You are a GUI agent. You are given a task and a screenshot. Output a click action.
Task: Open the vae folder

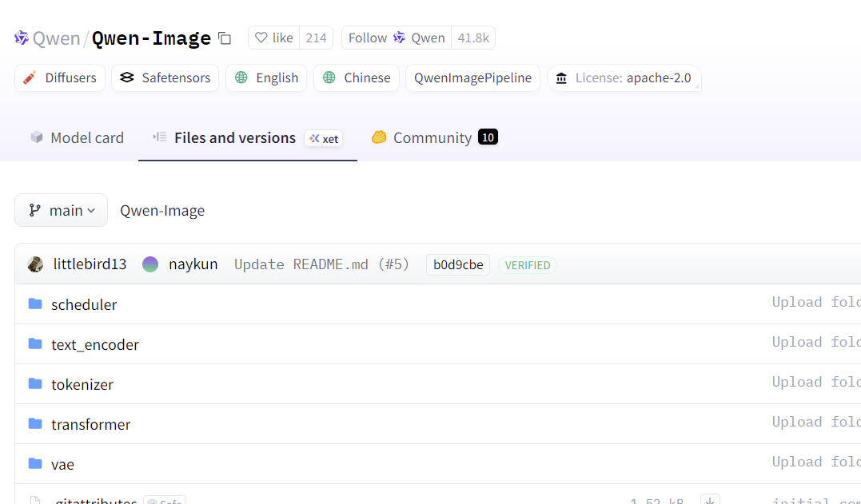tap(62, 465)
